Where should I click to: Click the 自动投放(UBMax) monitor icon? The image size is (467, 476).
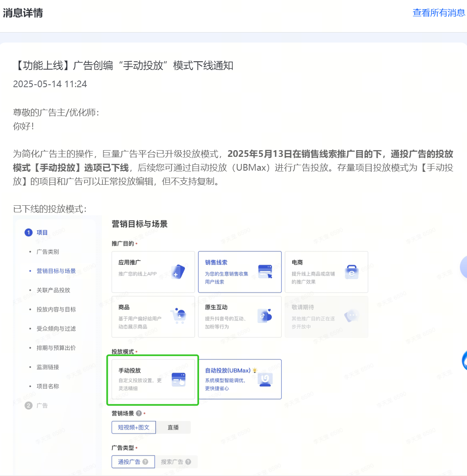click(x=265, y=379)
